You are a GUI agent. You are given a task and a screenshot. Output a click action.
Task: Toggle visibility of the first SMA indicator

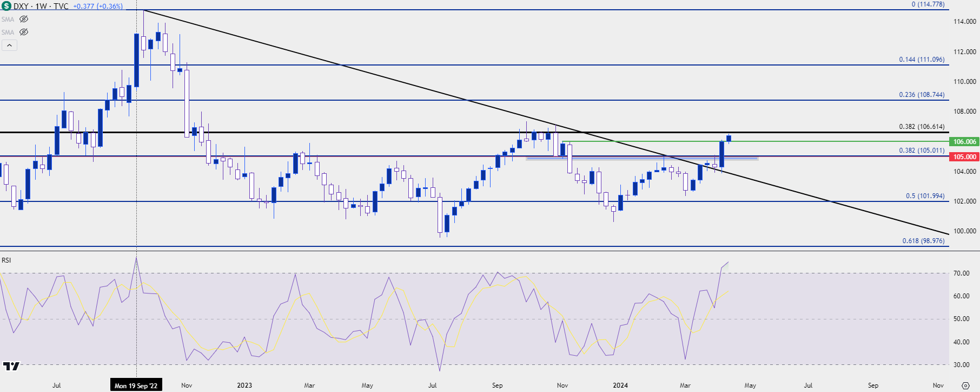24,19
